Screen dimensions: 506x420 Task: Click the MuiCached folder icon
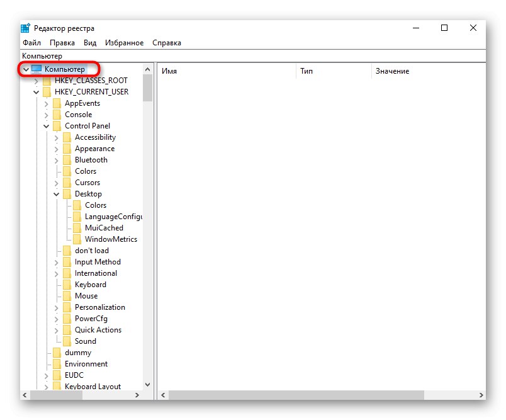pos(77,228)
